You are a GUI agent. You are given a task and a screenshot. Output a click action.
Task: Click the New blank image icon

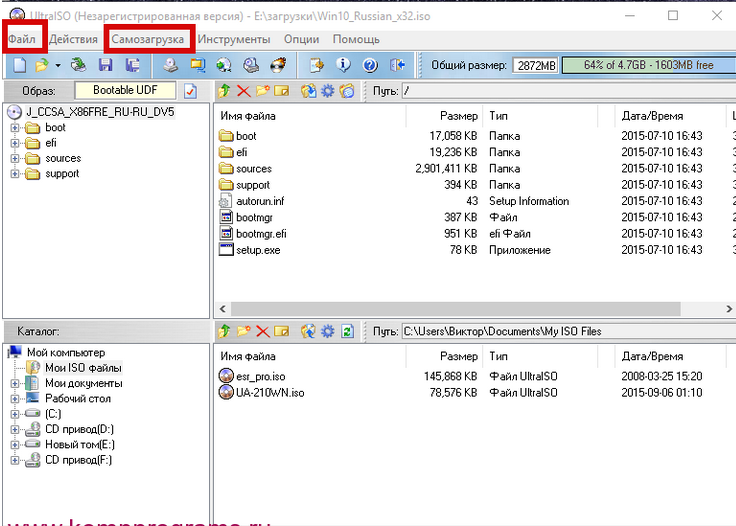point(19,65)
